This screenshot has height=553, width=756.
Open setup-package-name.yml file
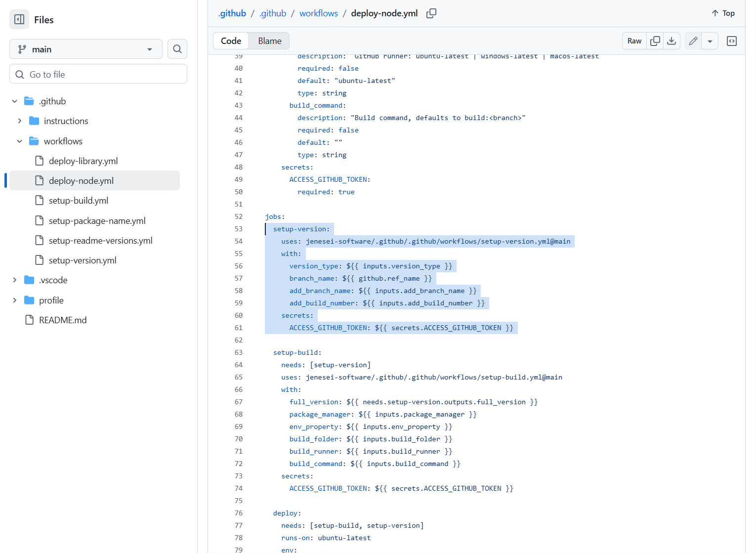pos(97,221)
